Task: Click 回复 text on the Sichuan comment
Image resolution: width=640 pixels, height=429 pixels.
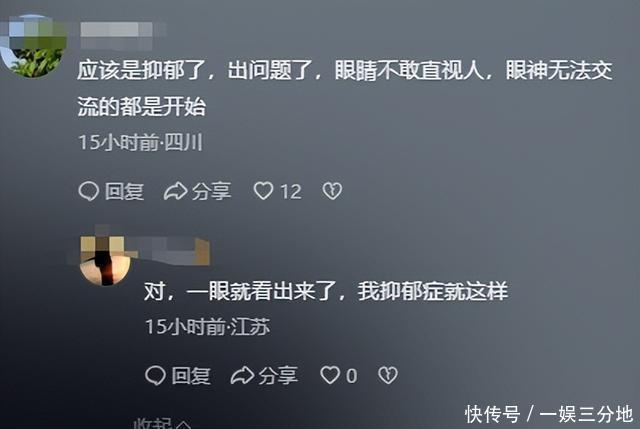Action: (124, 191)
